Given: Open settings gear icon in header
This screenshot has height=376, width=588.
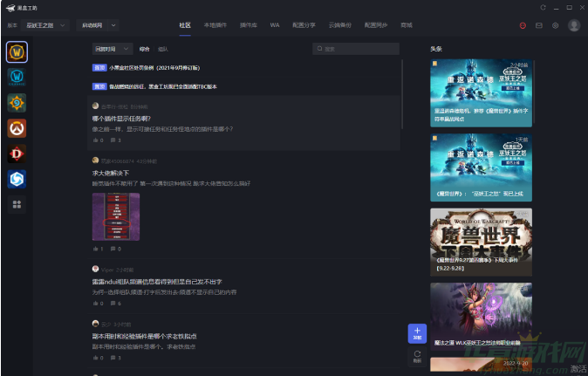Looking at the screenshot, I should (x=556, y=25).
